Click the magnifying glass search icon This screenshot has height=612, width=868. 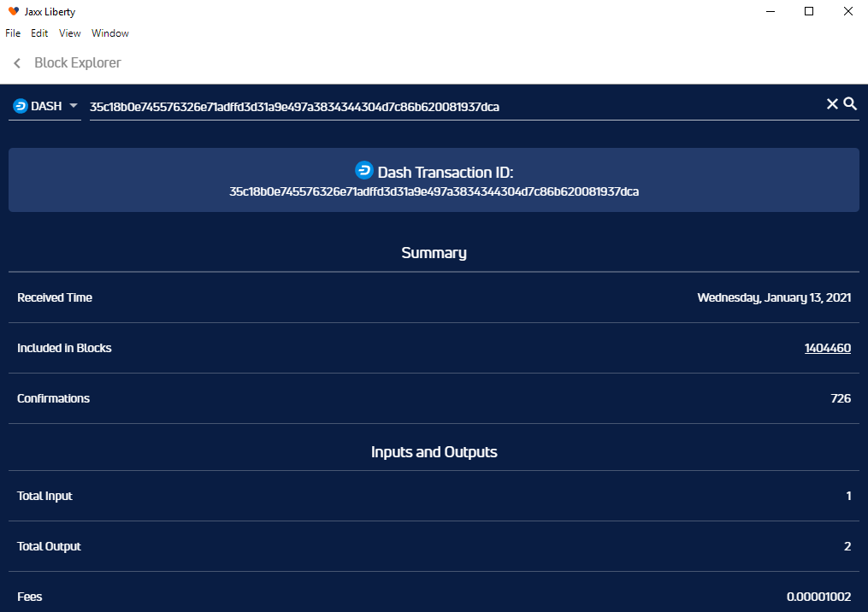coord(850,103)
